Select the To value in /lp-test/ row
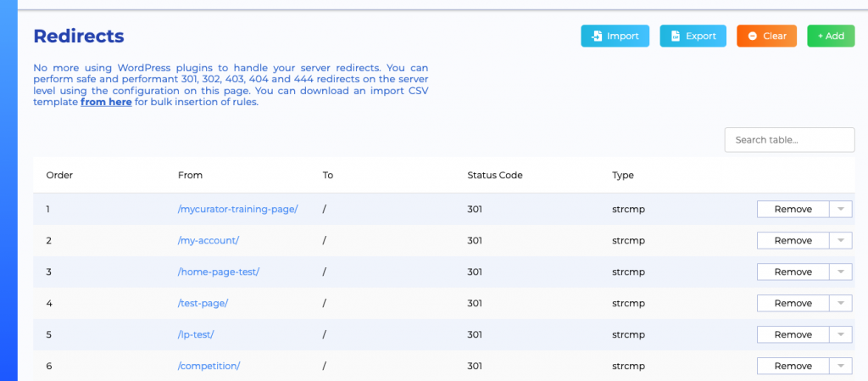868x381 pixels. [x=325, y=334]
